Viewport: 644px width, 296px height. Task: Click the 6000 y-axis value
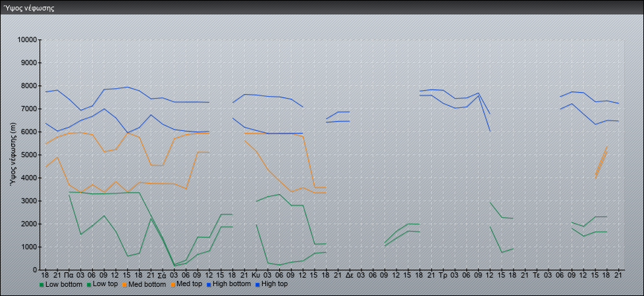(x=30, y=132)
